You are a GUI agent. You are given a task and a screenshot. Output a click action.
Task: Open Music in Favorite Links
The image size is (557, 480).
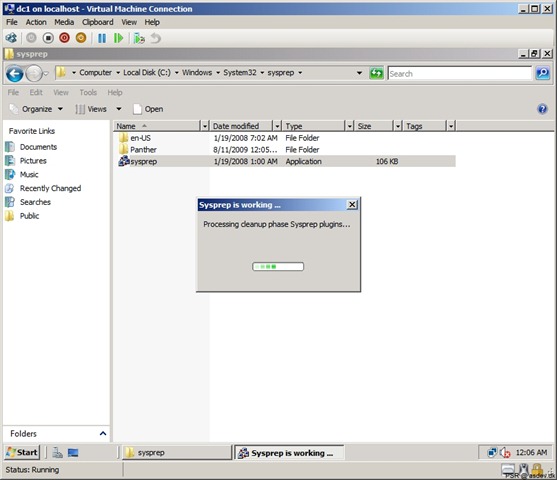point(29,174)
